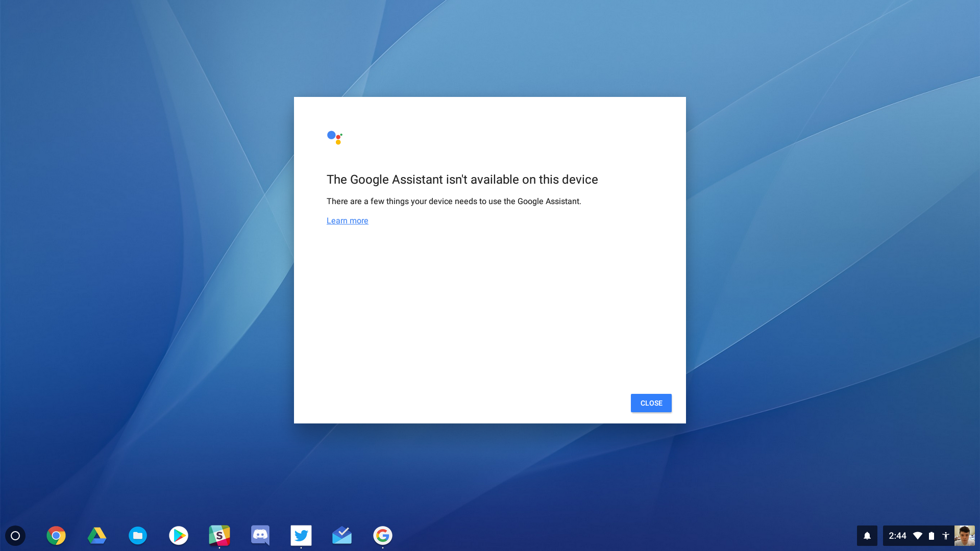Click the "There are a few things" text
Viewport: 980px width, 551px height.
tap(454, 202)
